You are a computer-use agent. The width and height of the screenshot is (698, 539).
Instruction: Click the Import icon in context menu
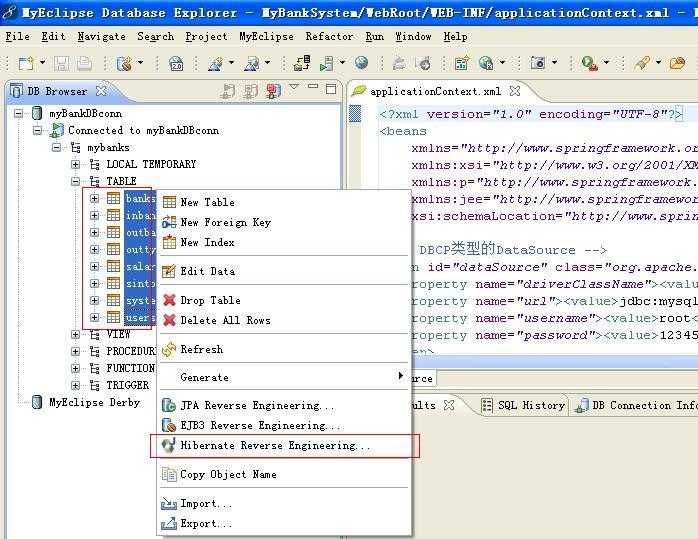click(169, 503)
